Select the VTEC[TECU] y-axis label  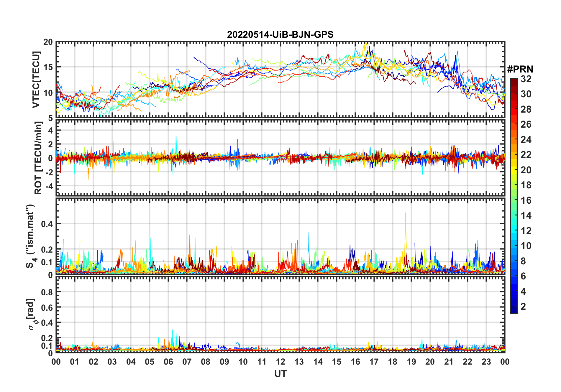(36, 80)
